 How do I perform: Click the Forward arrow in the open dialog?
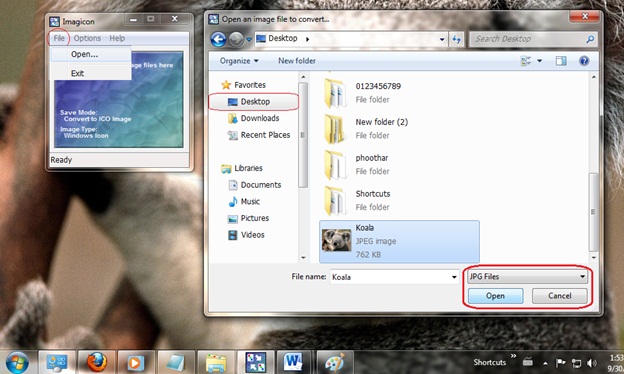(236, 39)
